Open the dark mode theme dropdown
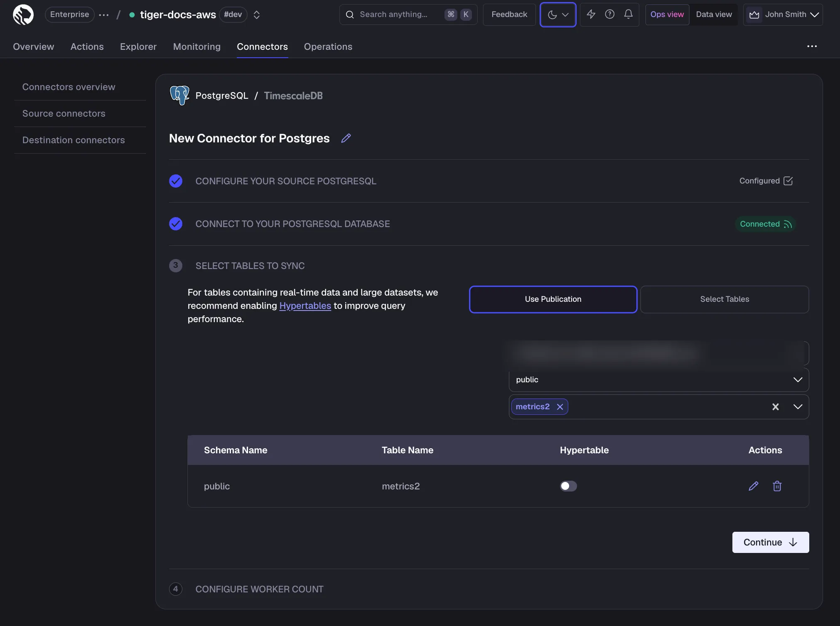The image size is (840, 626). click(x=558, y=15)
